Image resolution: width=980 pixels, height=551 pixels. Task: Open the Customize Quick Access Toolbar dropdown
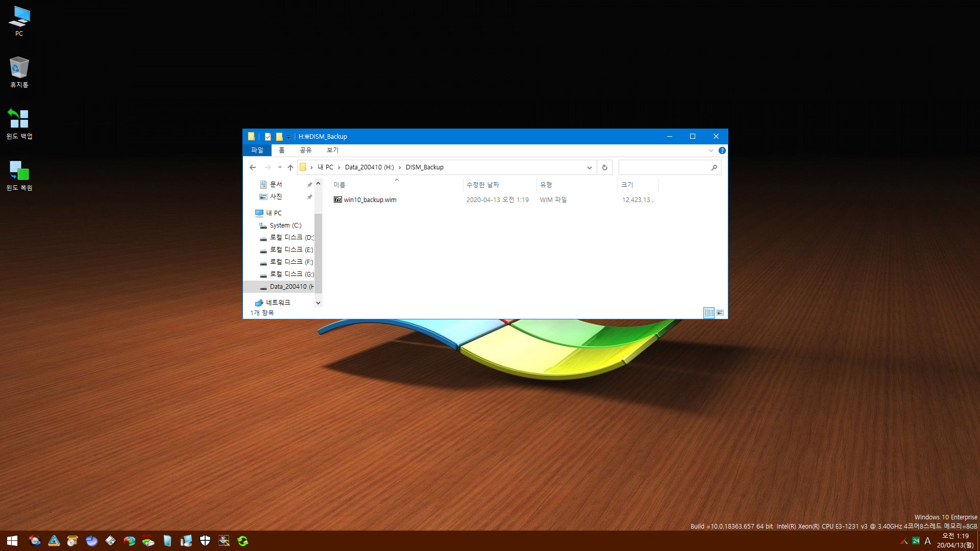(x=288, y=137)
